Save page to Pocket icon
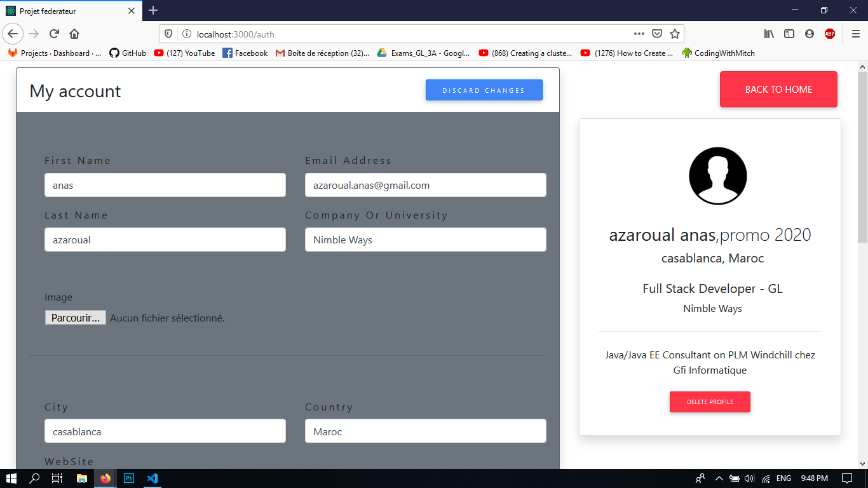Image resolution: width=868 pixels, height=488 pixels. (658, 34)
